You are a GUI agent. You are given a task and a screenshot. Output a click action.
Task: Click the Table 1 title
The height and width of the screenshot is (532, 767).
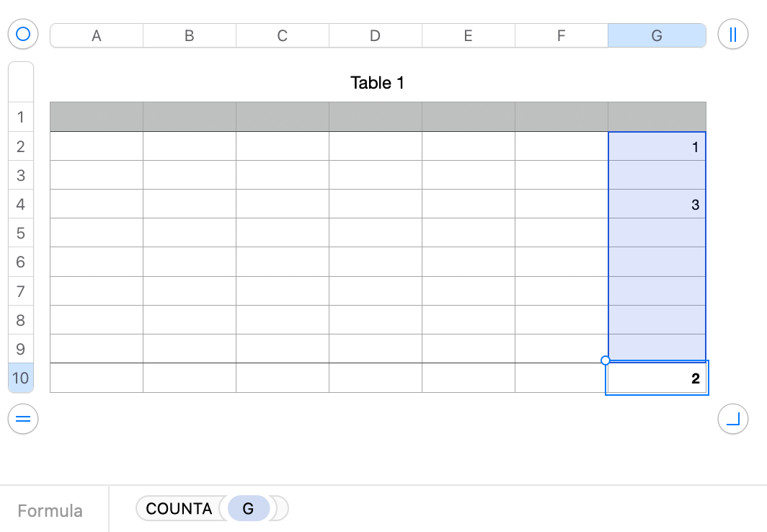coord(377,83)
